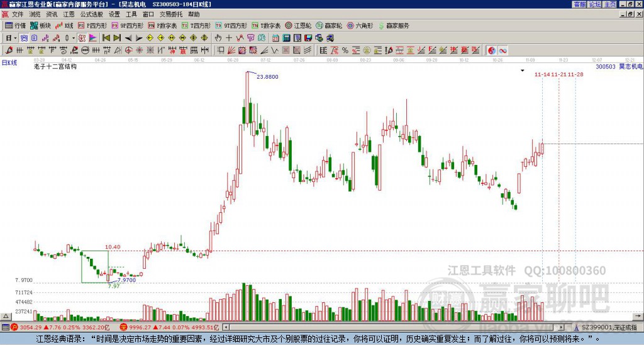Click the yin-yang symbol icon
Viewport: 644px width, 345px height.
(x=491, y=50)
